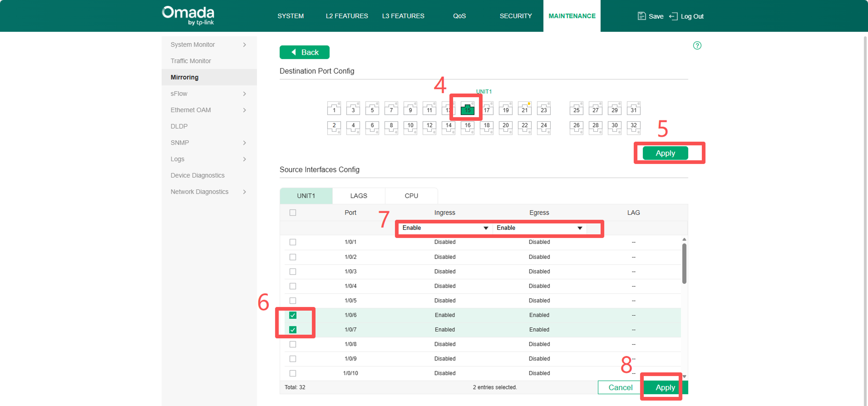Select port 25 icon in UNIT1
Screen dimensions: 868x406
click(577, 108)
